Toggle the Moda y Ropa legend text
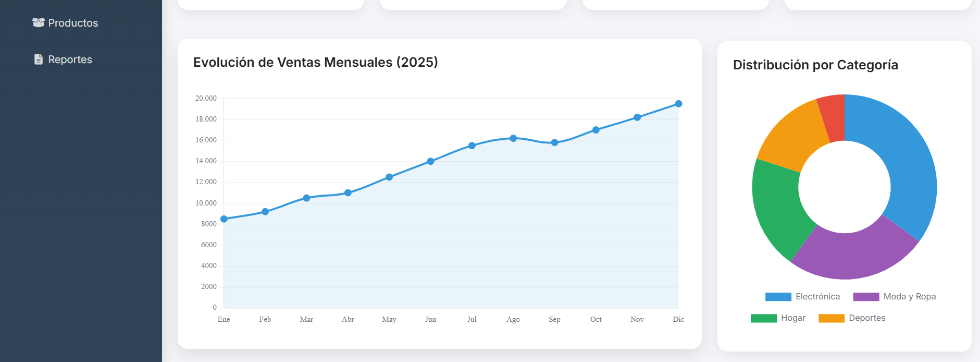Image resolution: width=980 pixels, height=362 pixels. [x=909, y=297]
